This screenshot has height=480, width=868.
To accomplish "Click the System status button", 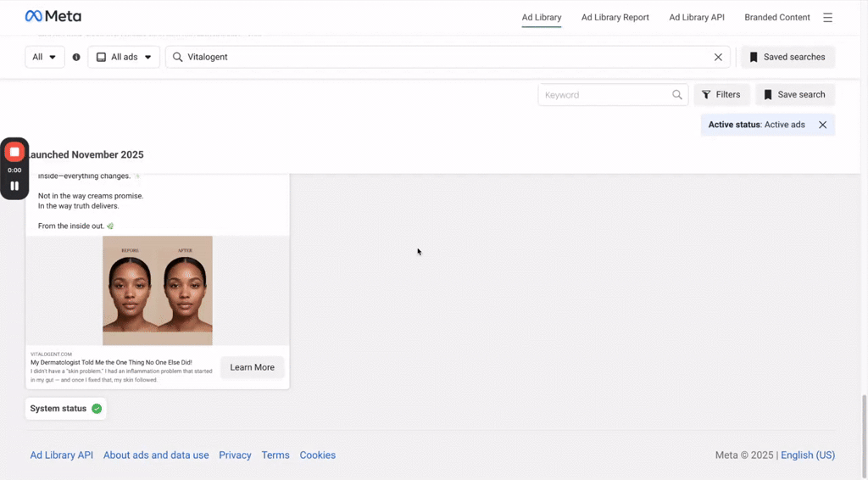I will click(x=65, y=409).
